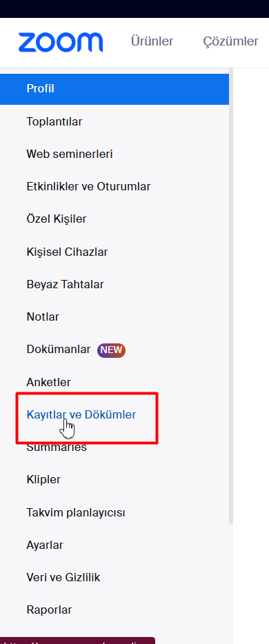Open Takvim planlayıcısı

click(x=76, y=512)
